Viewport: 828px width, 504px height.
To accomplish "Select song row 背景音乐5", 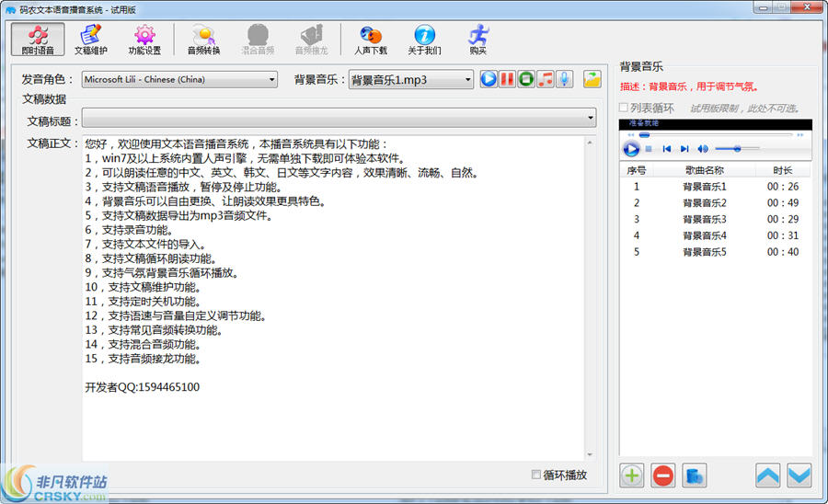I will pos(716,252).
